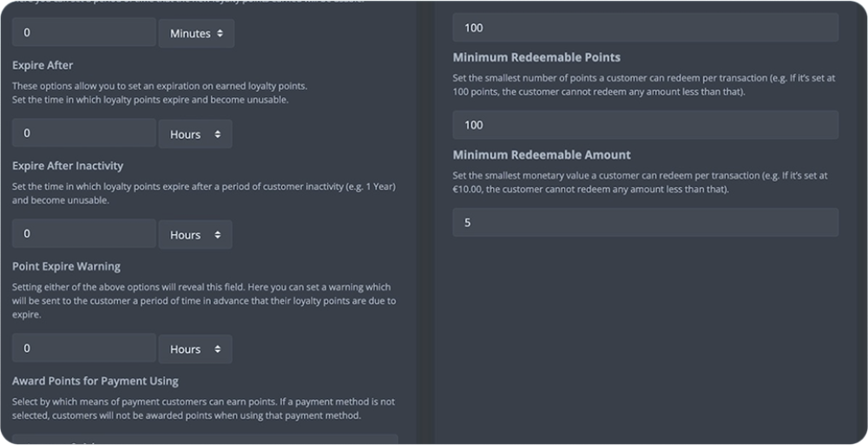
Task: Click the Award Points for Payment Using heading
Action: tap(95, 380)
